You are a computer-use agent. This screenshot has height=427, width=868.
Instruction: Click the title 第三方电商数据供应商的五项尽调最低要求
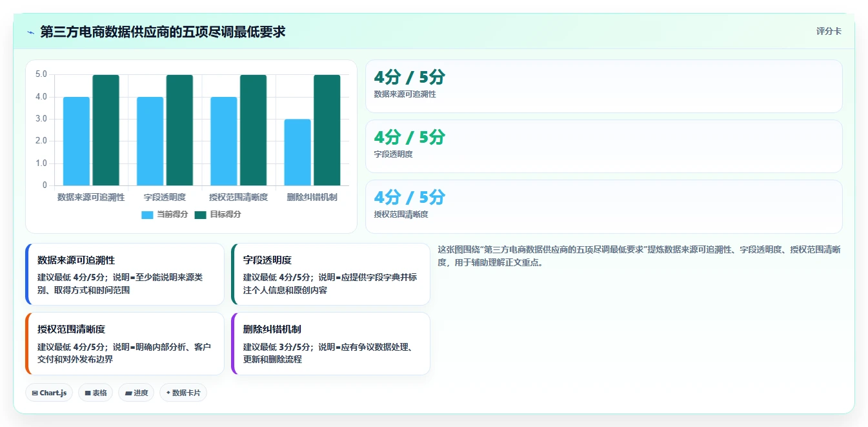pos(163,32)
